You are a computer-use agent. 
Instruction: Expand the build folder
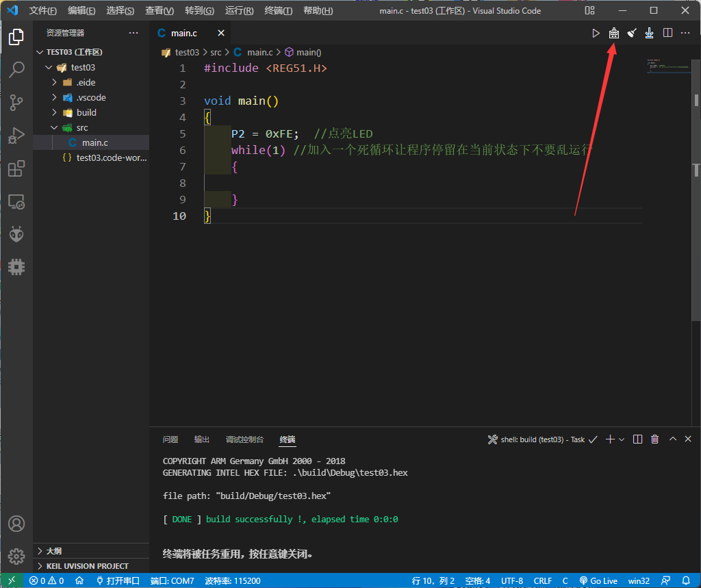click(54, 112)
